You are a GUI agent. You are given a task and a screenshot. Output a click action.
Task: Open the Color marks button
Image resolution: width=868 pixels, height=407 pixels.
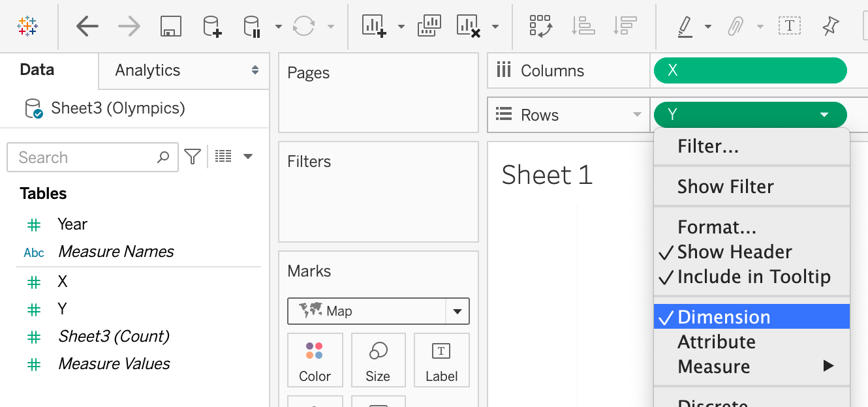coord(315,360)
